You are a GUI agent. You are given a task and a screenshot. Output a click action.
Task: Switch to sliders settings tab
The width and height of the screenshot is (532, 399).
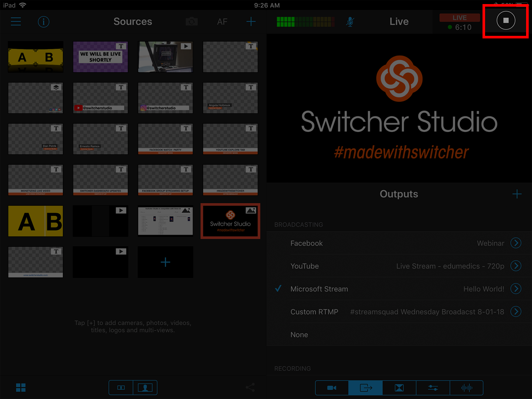[433, 388]
